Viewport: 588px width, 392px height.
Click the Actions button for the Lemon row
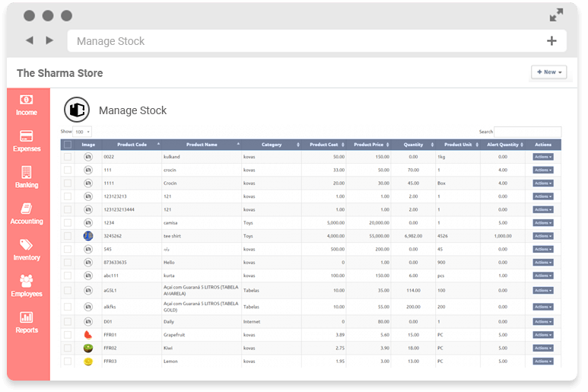(x=542, y=362)
